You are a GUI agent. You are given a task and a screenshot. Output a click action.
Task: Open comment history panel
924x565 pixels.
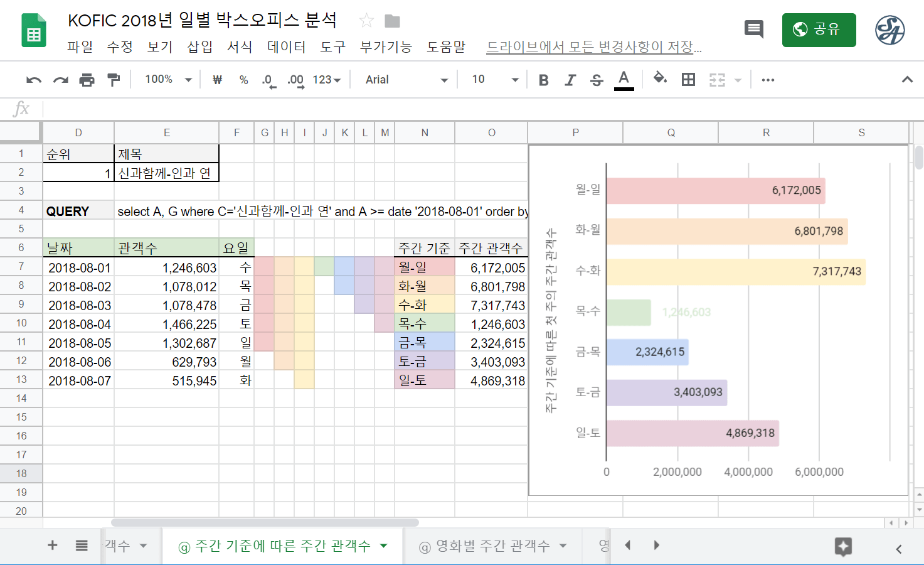tap(753, 29)
